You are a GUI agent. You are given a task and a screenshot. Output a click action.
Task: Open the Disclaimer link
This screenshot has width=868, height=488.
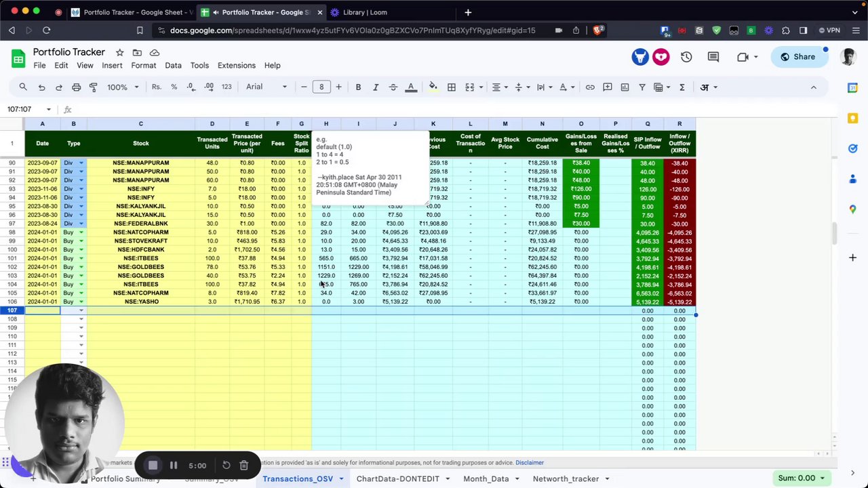coord(529,462)
